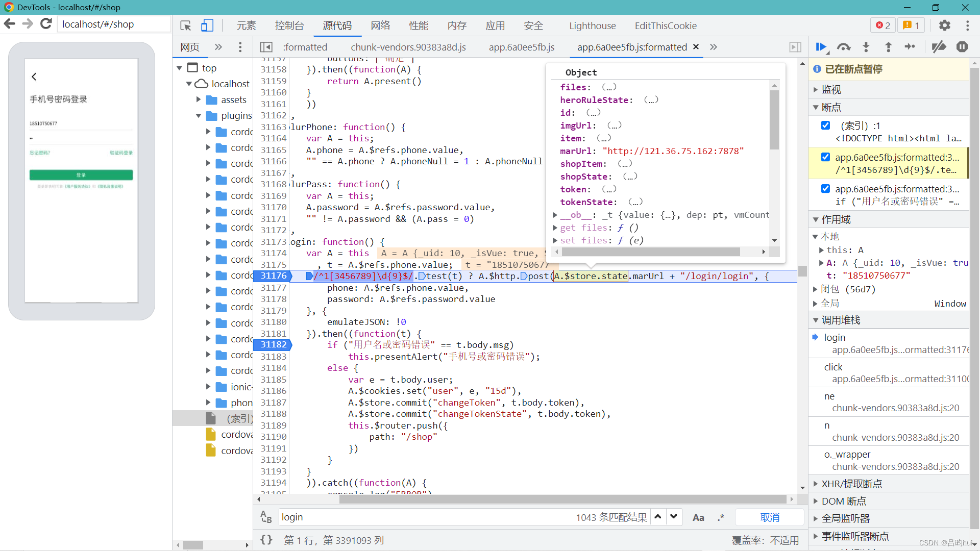Select click frame in call stack
This screenshot has height=551, width=980.
pos(889,373)
